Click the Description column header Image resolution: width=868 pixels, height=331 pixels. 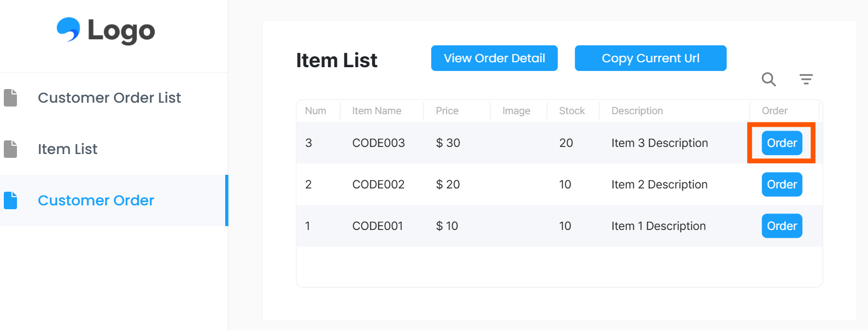(x=637, y=111)
